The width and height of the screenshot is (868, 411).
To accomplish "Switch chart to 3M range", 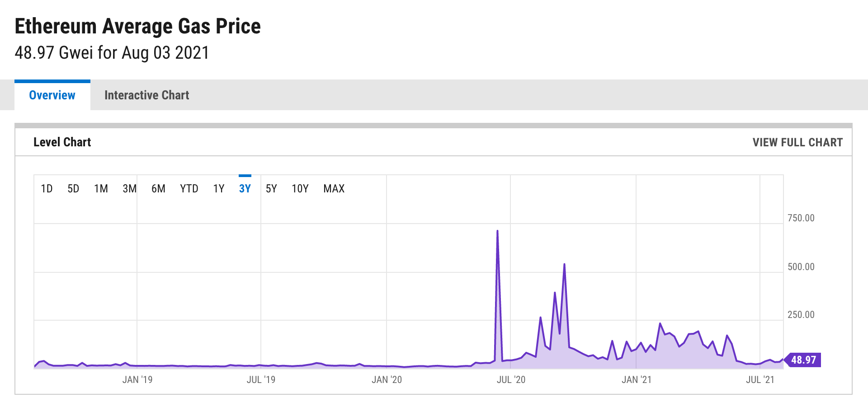I will tap(130, 189).
